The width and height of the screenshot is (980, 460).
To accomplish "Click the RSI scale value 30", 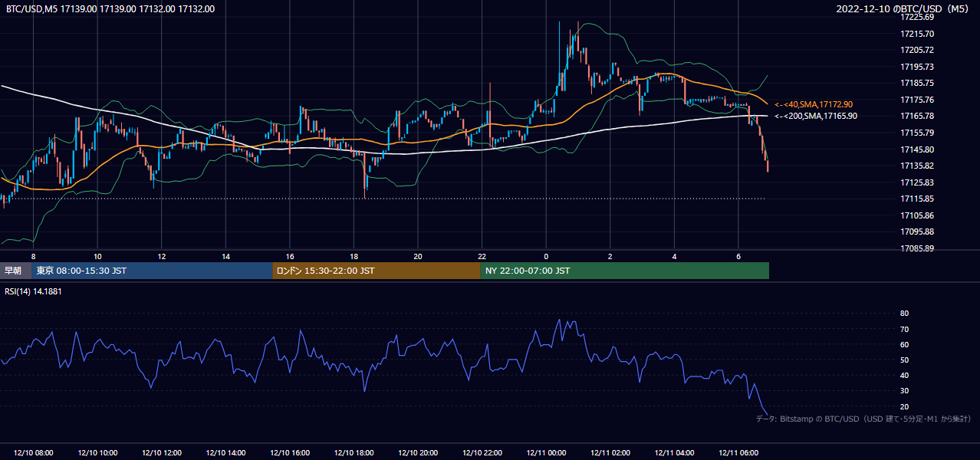I will (x=904, y=391).
